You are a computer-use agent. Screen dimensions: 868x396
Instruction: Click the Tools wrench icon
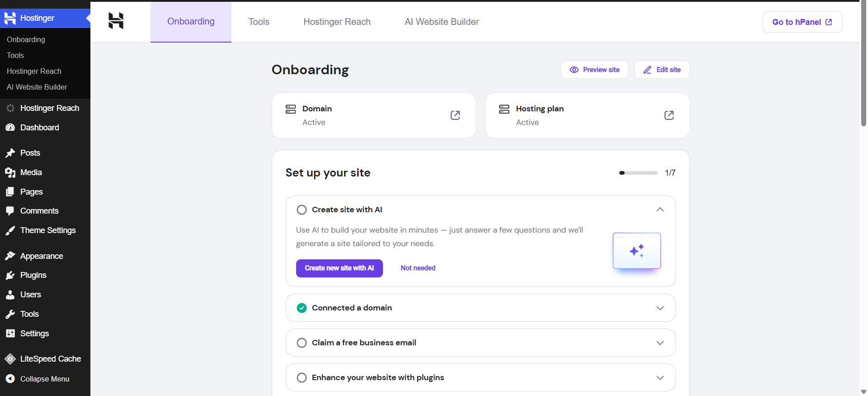click(10, 314)
